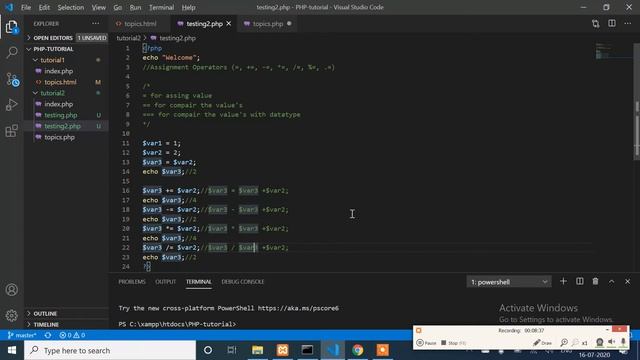Switch to the Debug Console panel tab

(x=242, y=282)
